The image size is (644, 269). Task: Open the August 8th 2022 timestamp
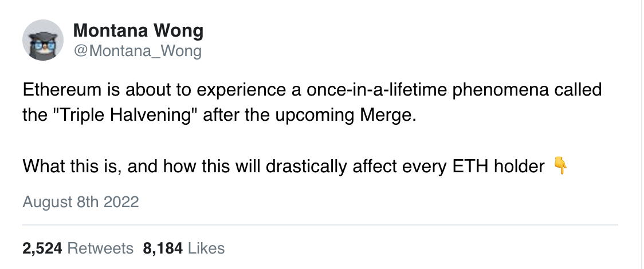pos(80,201)
